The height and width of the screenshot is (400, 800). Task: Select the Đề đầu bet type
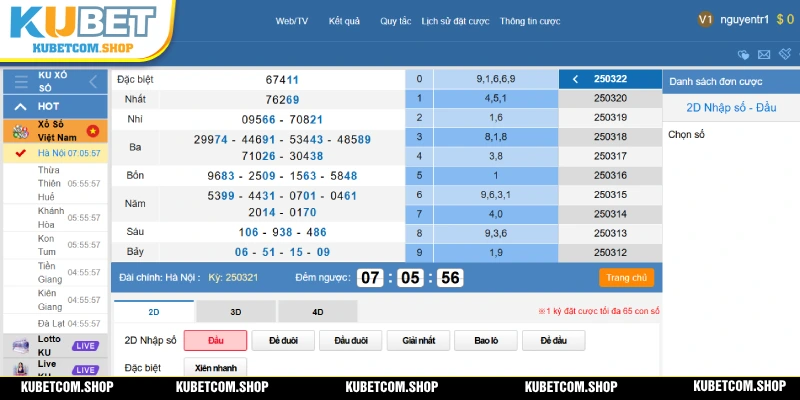point(554,340)
